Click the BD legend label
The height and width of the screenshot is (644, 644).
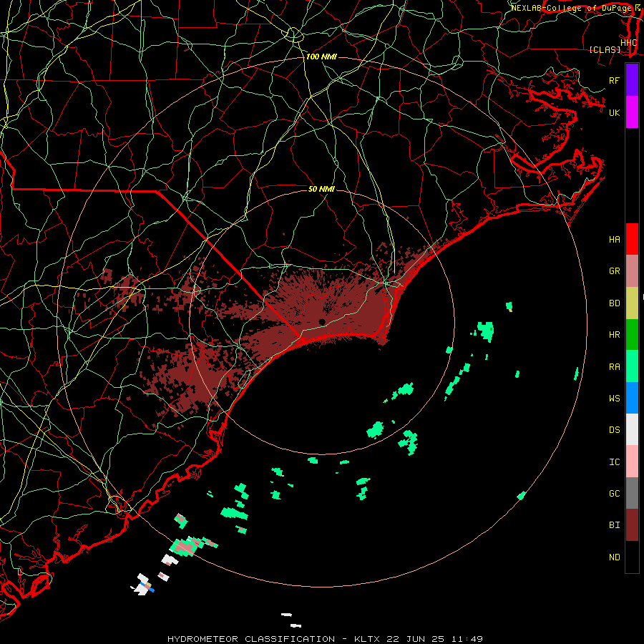coord(614,303)
